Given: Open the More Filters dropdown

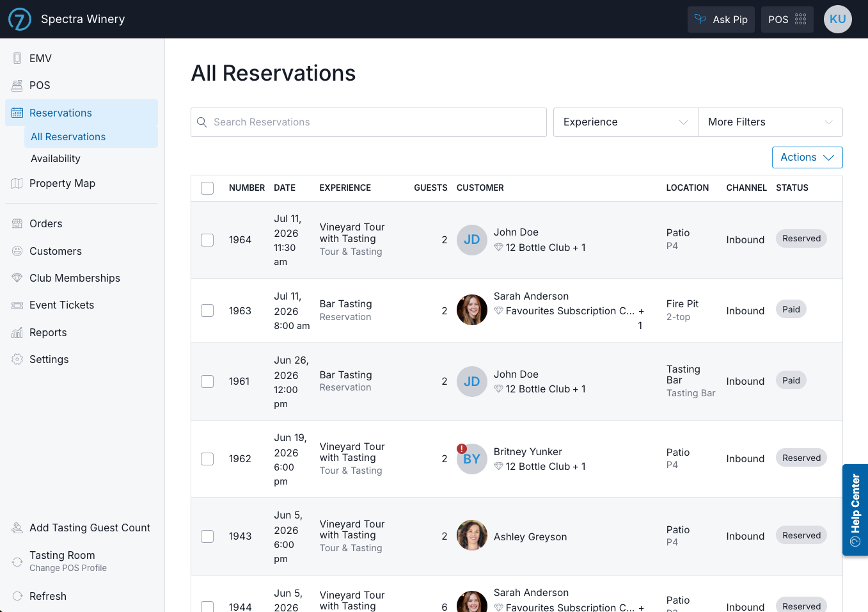Looking at the screenshot, I should [770, 122].
